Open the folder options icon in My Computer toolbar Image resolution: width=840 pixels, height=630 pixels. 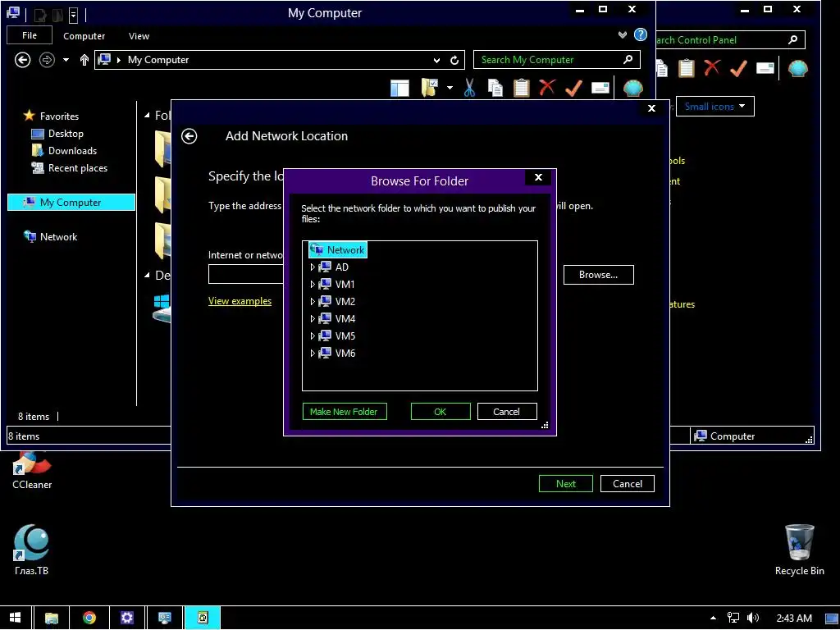pyautogui.click(x=430, y=87)
